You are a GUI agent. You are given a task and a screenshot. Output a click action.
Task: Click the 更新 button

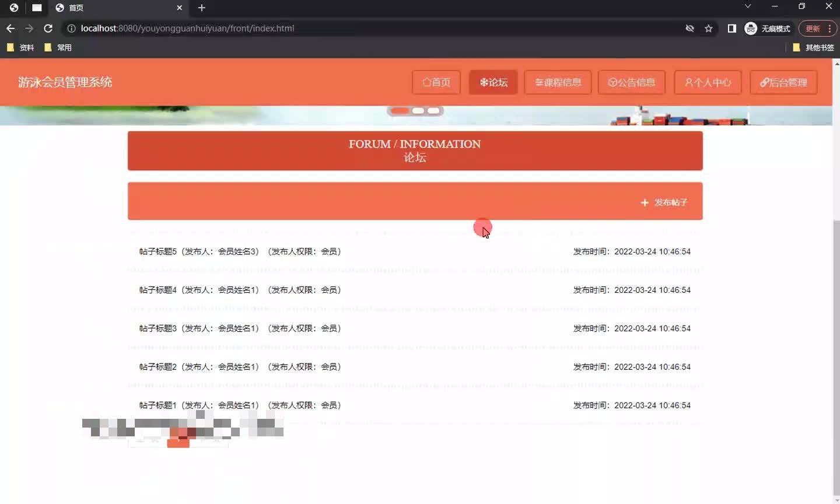tap(813, 28)
